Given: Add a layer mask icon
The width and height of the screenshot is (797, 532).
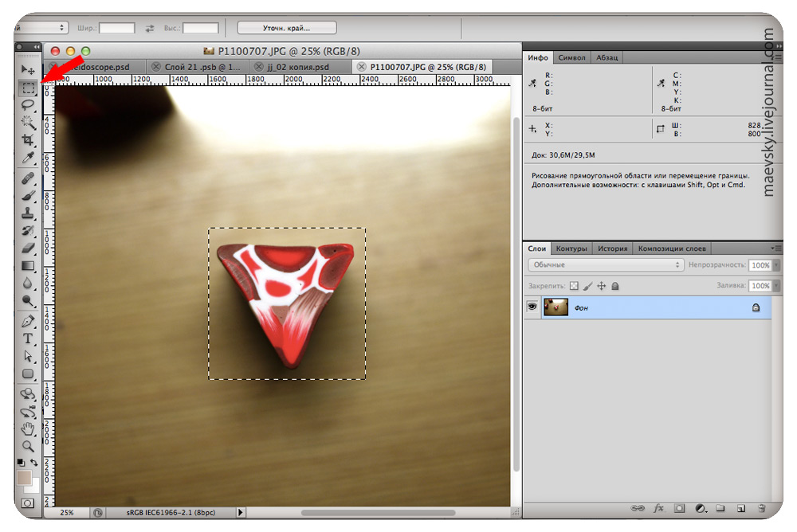Looking at the screenshot, I should point(680,507).
